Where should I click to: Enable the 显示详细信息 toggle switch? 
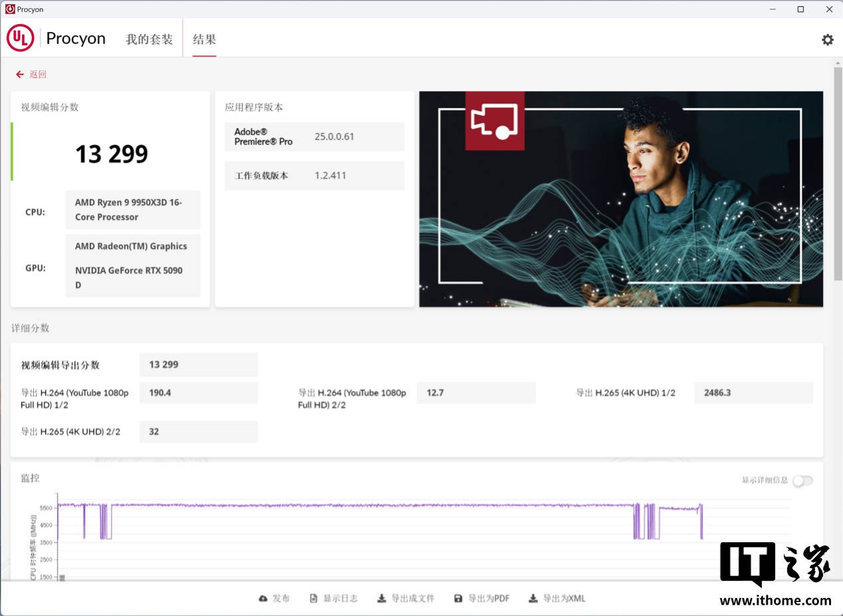(802, 480)
